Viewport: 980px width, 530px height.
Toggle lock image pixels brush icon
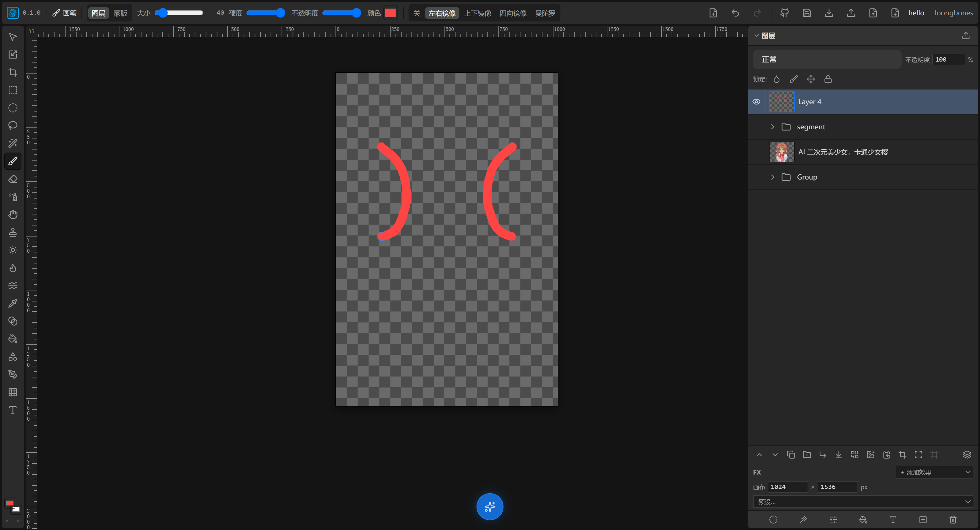[x=793, y=79]
